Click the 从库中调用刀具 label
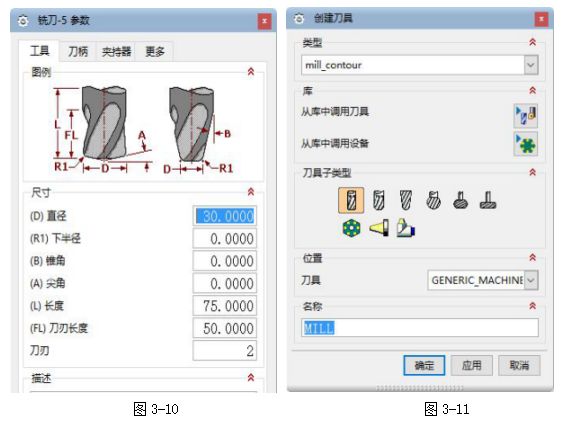This screenshot has height=427, width=564. coord(335,112)
